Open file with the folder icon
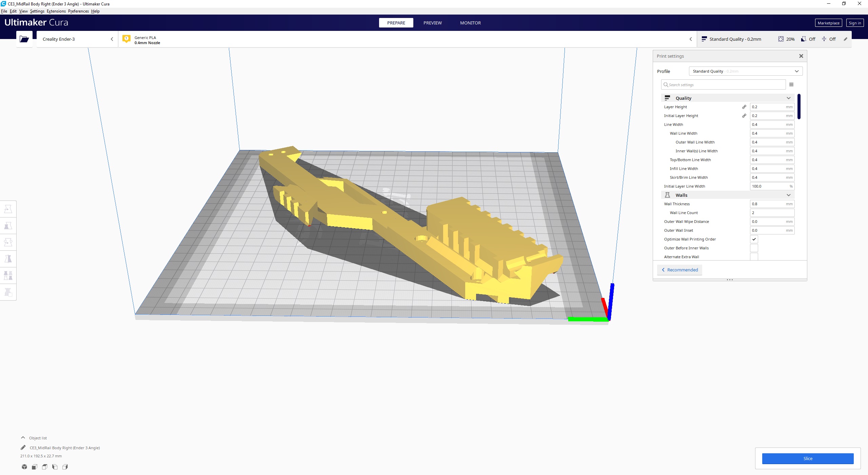The height and width of the screenshot is (475, 868). [24, 39]
